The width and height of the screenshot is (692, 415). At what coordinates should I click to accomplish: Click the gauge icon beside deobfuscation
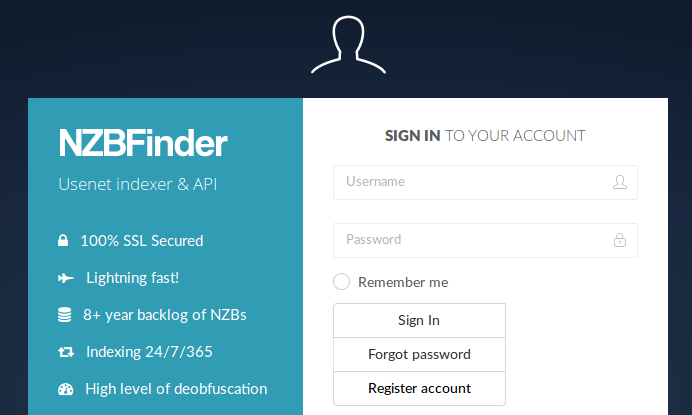point(66,389)
